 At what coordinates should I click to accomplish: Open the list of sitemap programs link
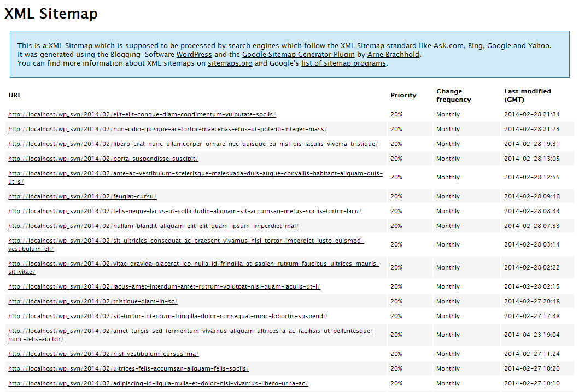click(343, 63)
